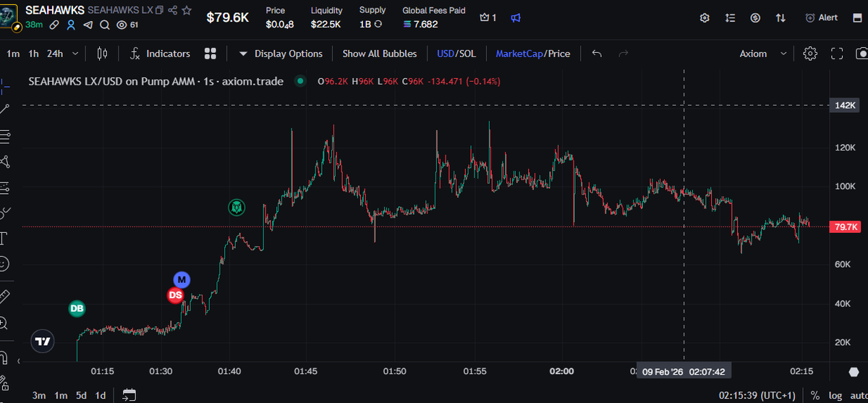This screenshot has height=403, width=868.
Task: Click the green DB bubble marker
Action: coord(77,309)
